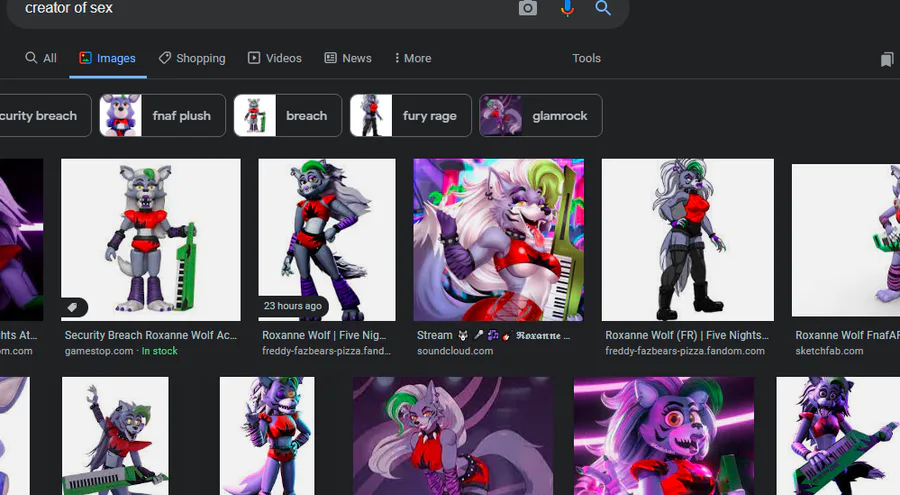
Task: Click the 'Roxanne Wolf FnafAR' sketchfab title
Action: [847, 335]
